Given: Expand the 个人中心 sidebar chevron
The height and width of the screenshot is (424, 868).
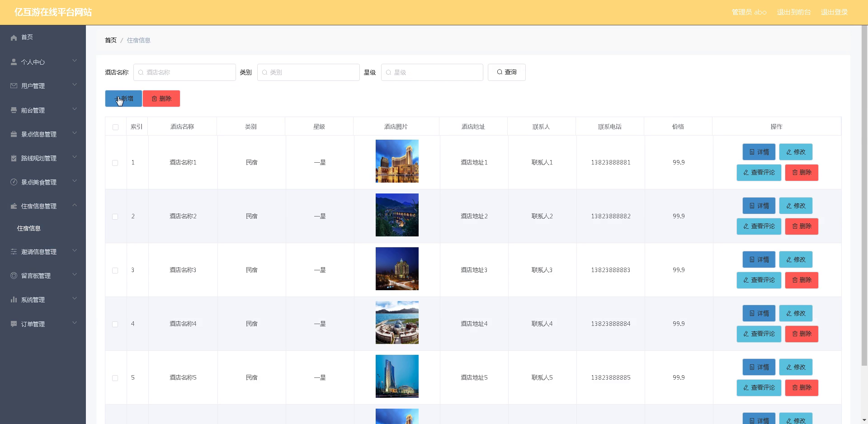Looking at the screenshot, I should tap(75, 61).
